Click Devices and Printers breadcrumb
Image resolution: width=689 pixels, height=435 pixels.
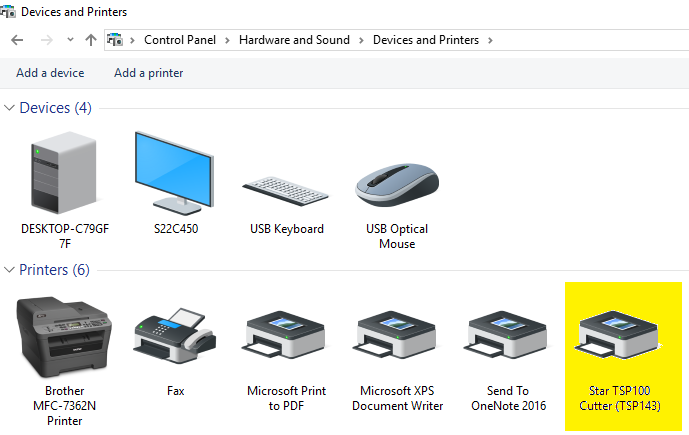[x=426, y=40]
